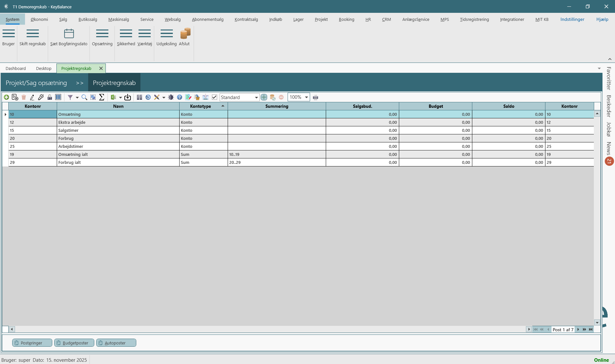Click the filter funnel icon

(x=70, y=97)
